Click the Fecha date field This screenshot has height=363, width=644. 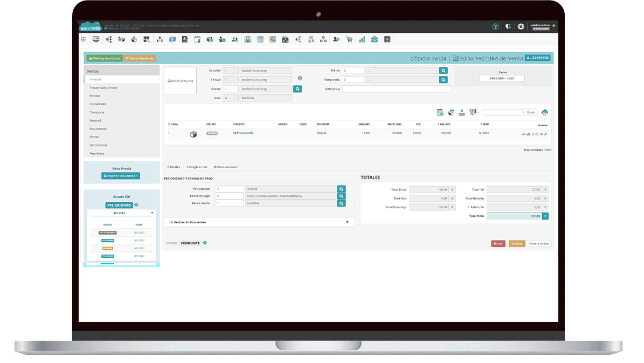pos(502,78)
